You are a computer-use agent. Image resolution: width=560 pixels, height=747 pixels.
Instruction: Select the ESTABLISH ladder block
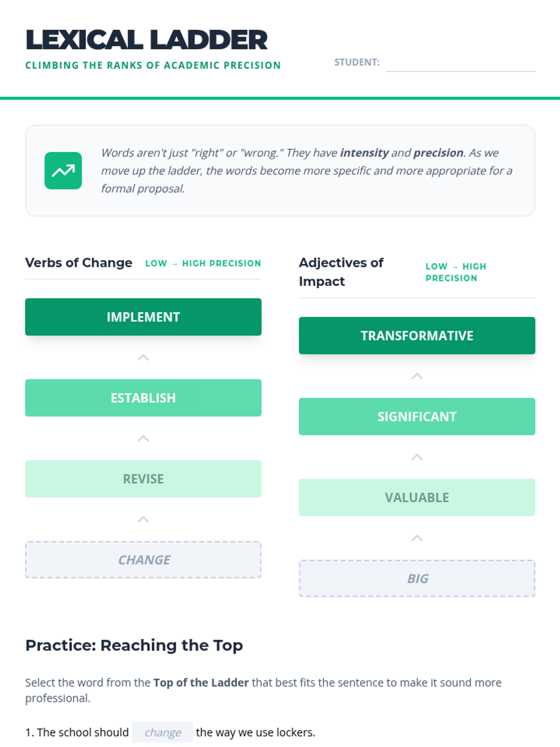click(x=143, y=398)
